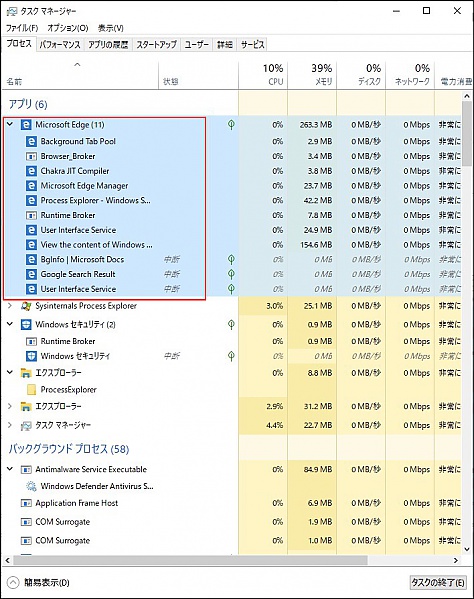Screen dimensions: 474x599
Task: Open the オプション(O) menu
Action: click(68, 28)
